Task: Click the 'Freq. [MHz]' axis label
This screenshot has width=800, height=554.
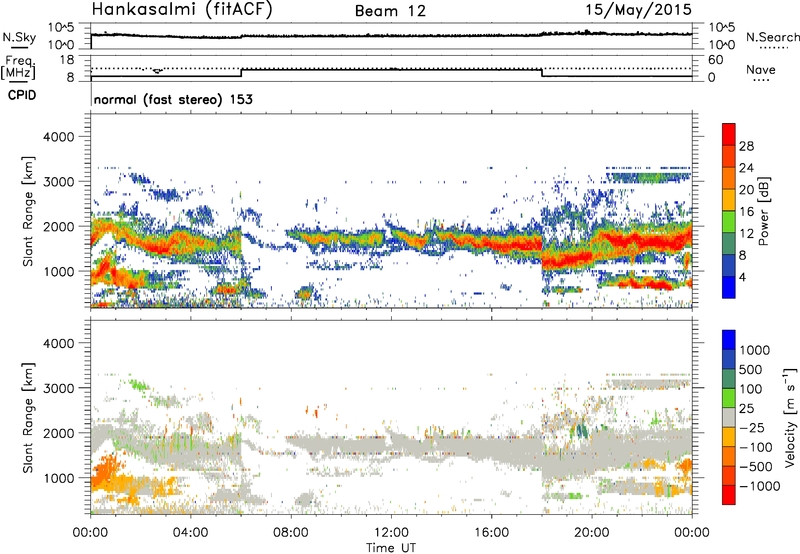Action: click(x=19, y=68)
